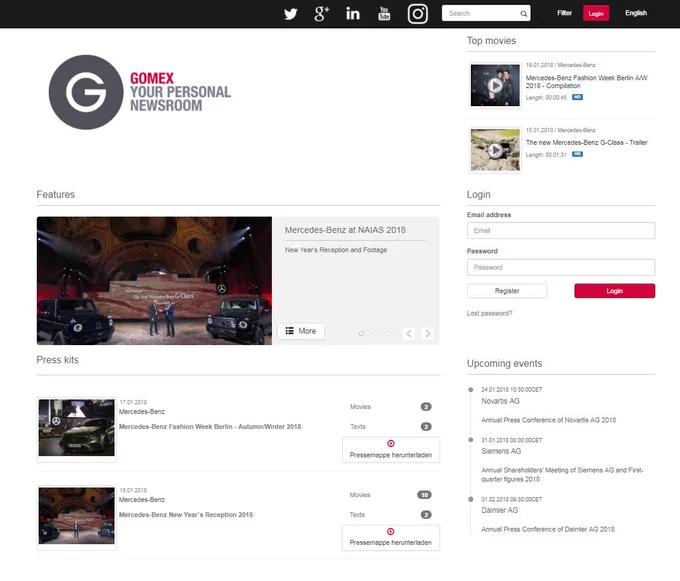Focus the Email address field
Screen dimensions: 680x581
561,230
